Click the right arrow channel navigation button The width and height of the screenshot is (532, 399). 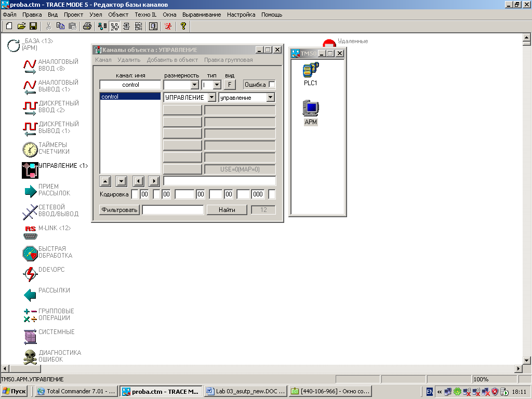154,181
